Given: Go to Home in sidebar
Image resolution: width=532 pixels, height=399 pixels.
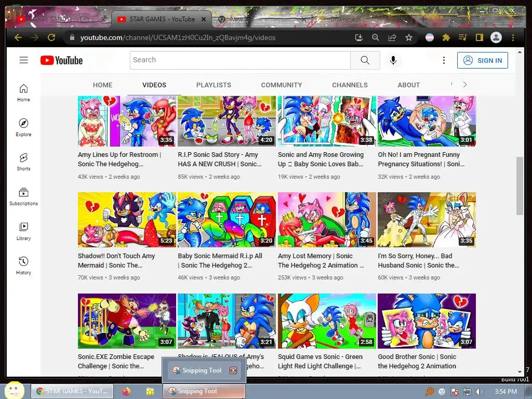Looking at the screenshot, I should click(23, 92).
